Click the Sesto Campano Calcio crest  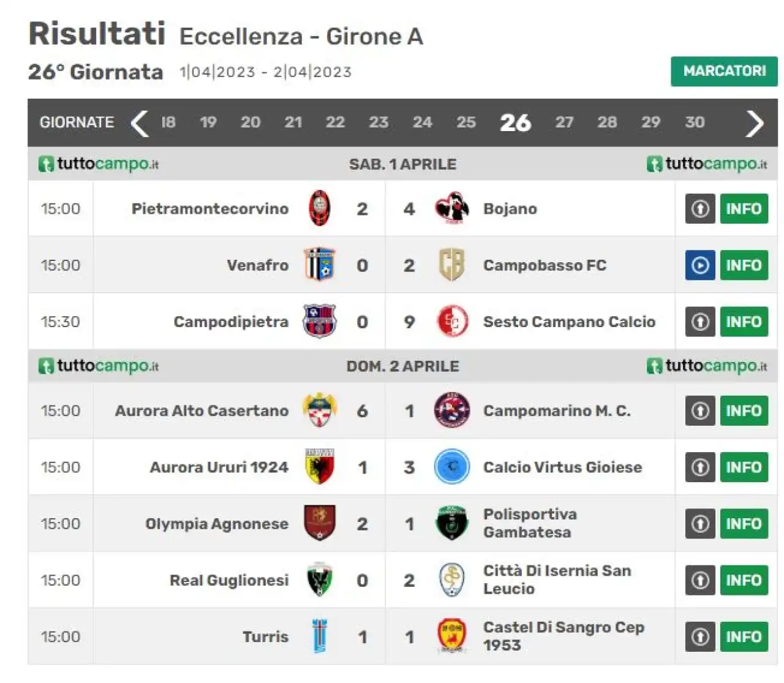click(x=452, y=322)
